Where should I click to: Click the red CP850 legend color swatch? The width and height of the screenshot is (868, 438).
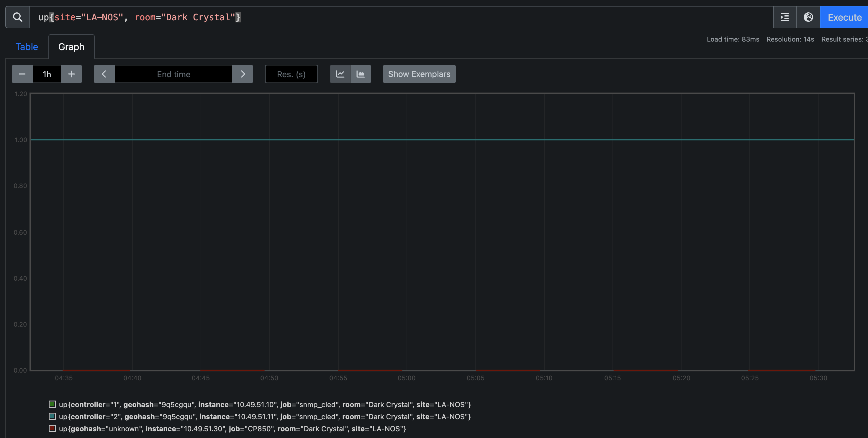pyautogui.click(x=52, y=428)
